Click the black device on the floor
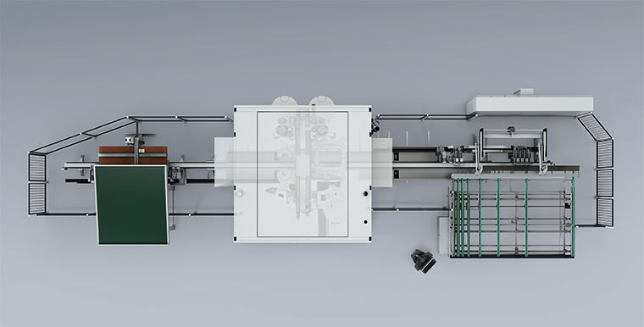 (424, 261)
